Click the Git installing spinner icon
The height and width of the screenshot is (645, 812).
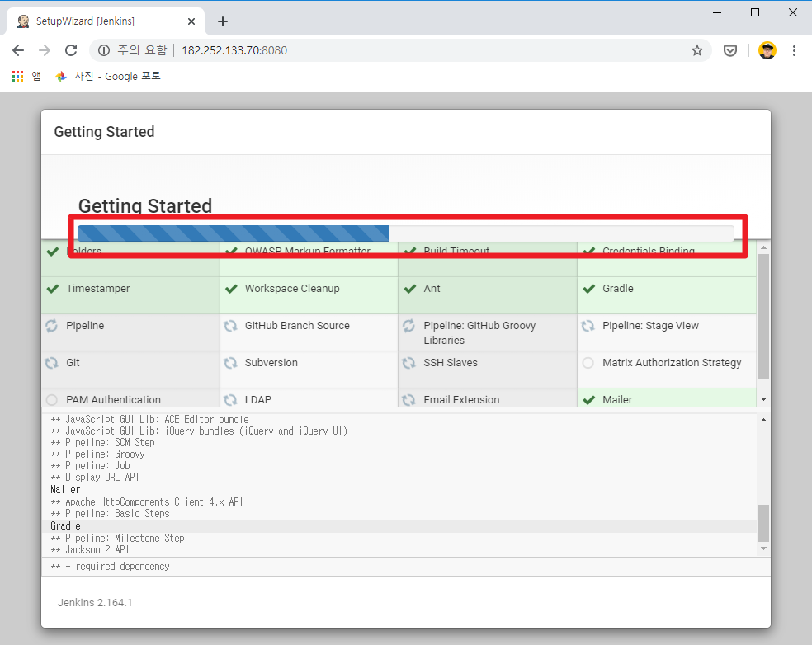coord(51,363)
